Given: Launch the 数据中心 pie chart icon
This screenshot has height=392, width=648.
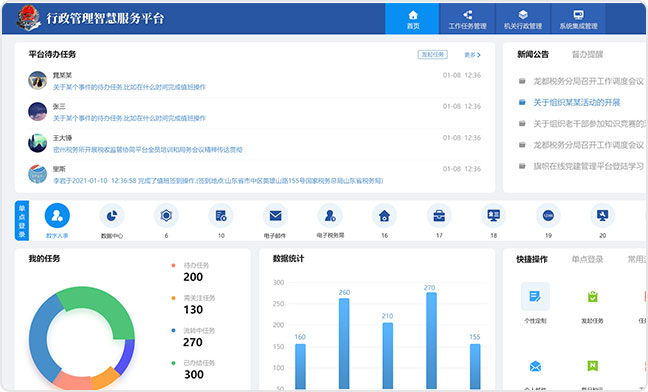Looking at the screenshot, I should coord(112,216).
